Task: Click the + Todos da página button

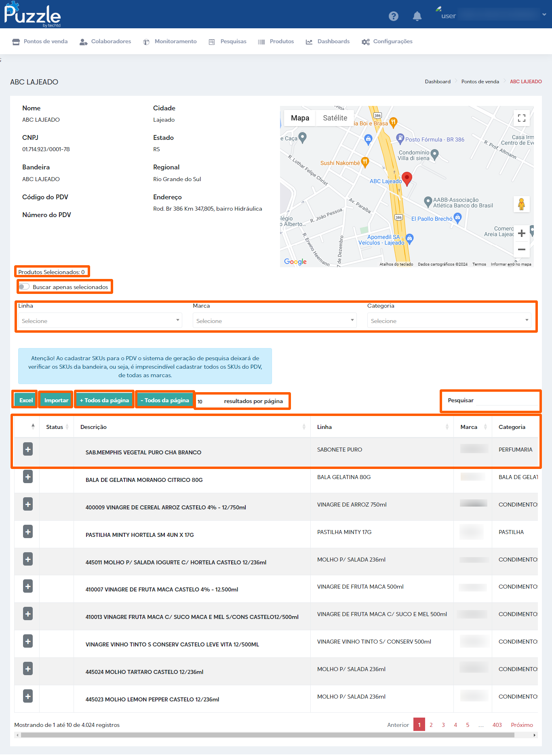Action: click(105, 400)
